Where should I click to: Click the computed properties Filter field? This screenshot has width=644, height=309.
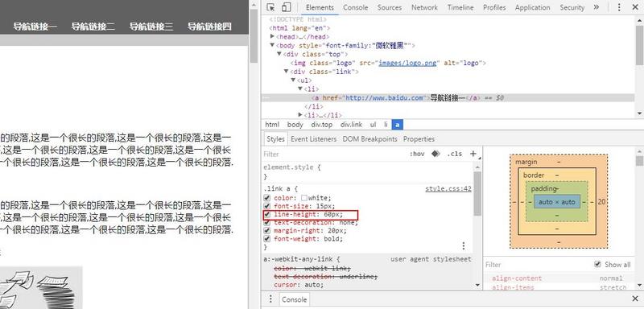538,265
